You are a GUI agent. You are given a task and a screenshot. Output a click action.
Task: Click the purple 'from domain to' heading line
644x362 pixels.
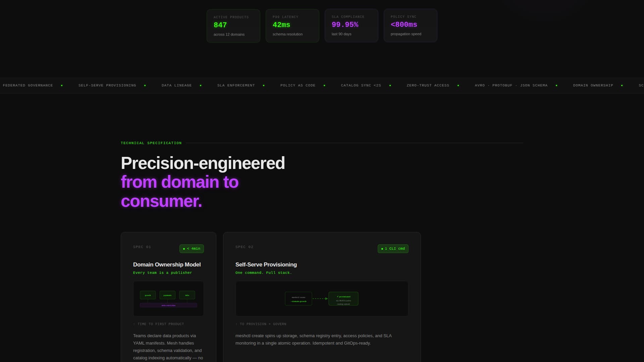[x=180, y=182]
